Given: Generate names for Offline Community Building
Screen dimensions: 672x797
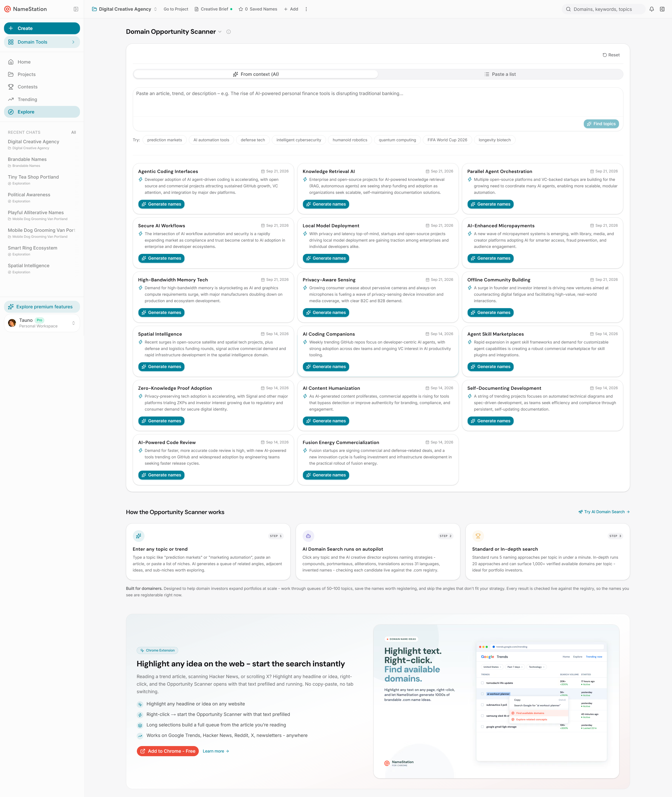Looking at the screenshot, I should (490, 313).
